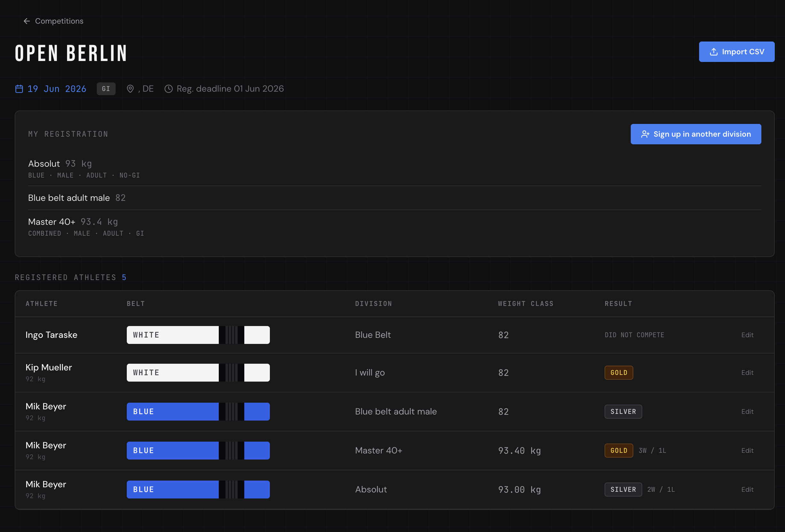The image size is (785, 532).
Task: Click SILVER badge in Blue belt adult male row
Action: point(623,411)
